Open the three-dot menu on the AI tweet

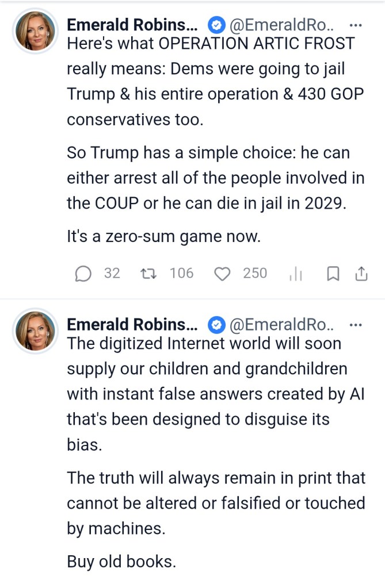click(x=356, y=326)
